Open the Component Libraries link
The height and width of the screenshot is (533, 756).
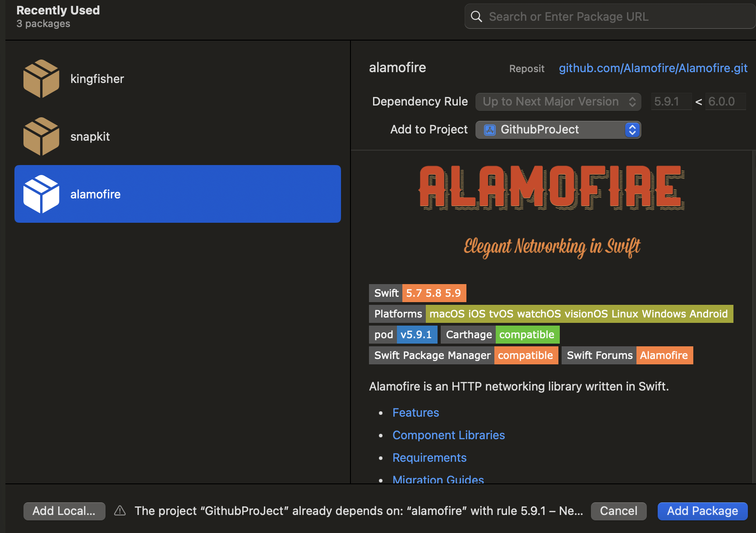point(448,435)
